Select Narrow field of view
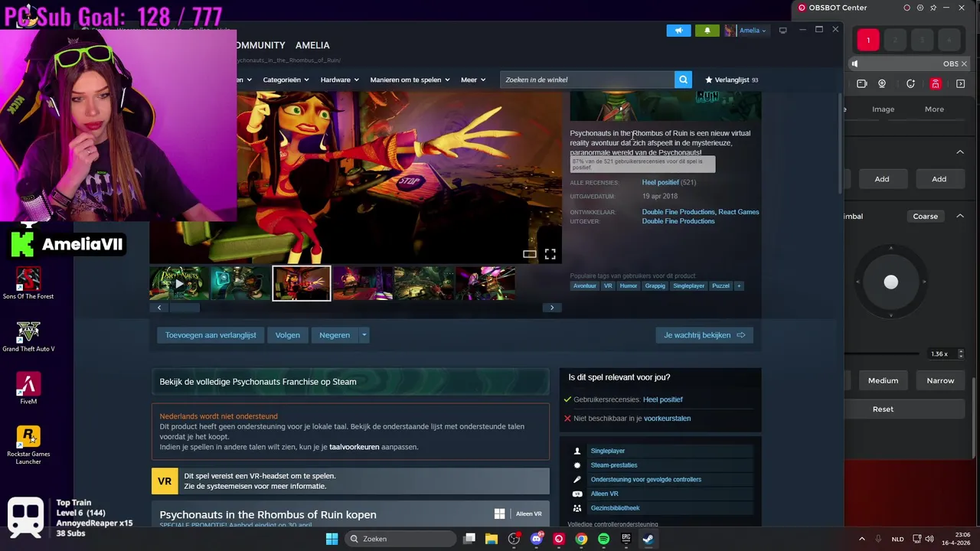Screen dimensions: 980x551 click(x=940, y=380)
